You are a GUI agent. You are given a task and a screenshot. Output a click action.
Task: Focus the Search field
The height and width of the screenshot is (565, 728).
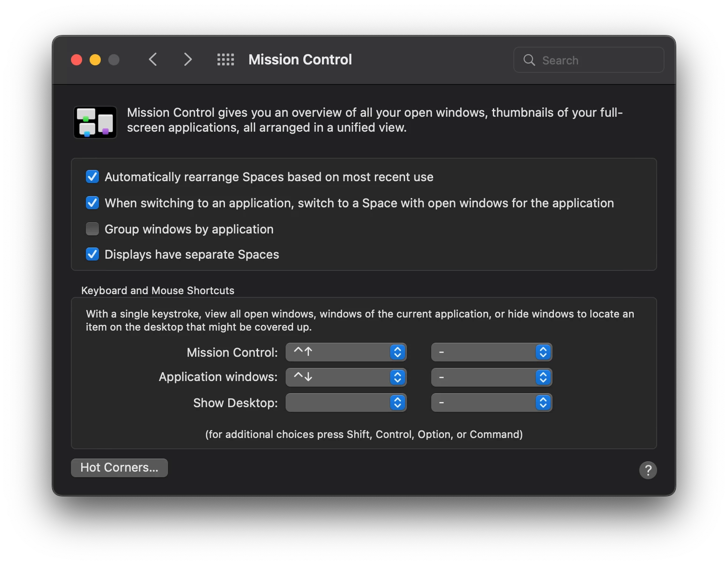coord(588,60)
